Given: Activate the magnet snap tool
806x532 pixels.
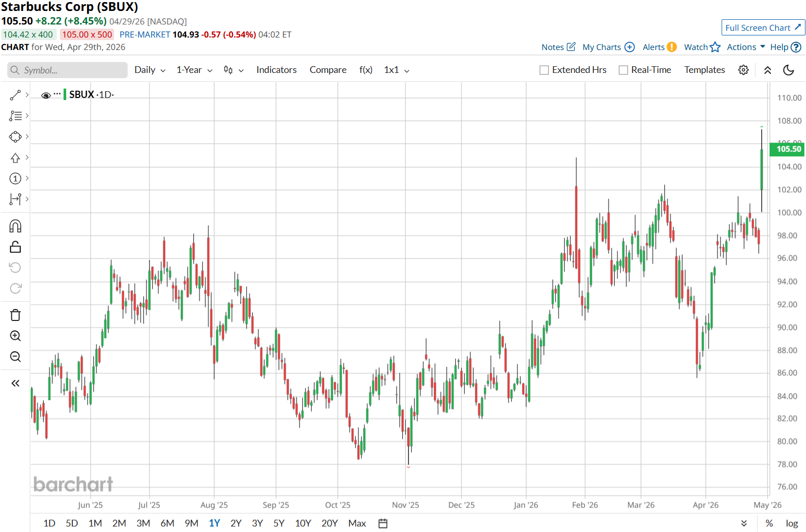Looking at the screenshot, I should pyautogui.click(x=15, y=226).
